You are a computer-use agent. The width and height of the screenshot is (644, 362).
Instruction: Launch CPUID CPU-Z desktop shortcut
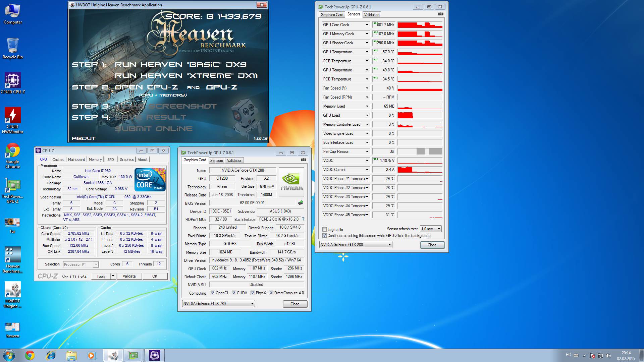pos(13,83)
